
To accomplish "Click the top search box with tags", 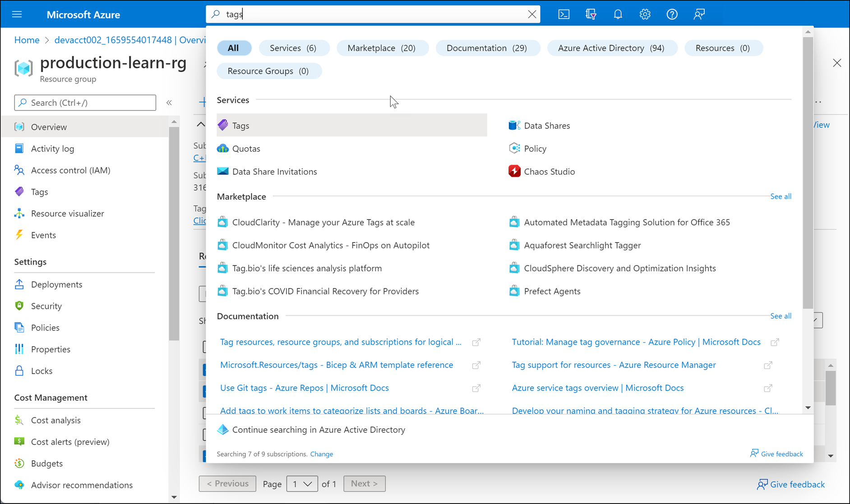I will tap(373, 14).
